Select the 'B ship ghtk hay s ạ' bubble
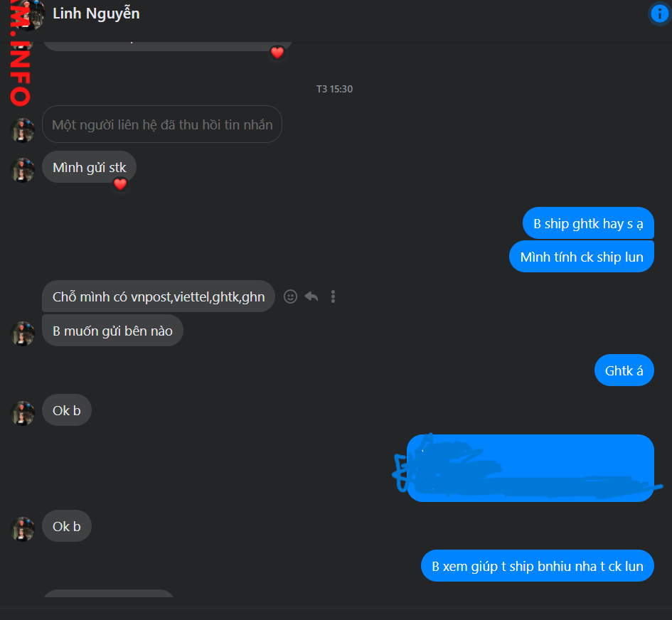This screenshot has height=620, width=672. coord(588,223)
